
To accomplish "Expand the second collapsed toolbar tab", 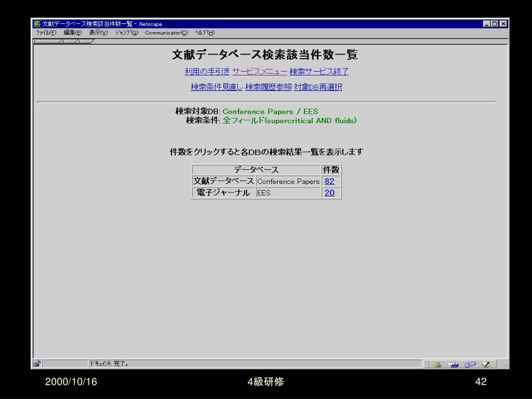I will pyautogui.click(x=70, y=42).
